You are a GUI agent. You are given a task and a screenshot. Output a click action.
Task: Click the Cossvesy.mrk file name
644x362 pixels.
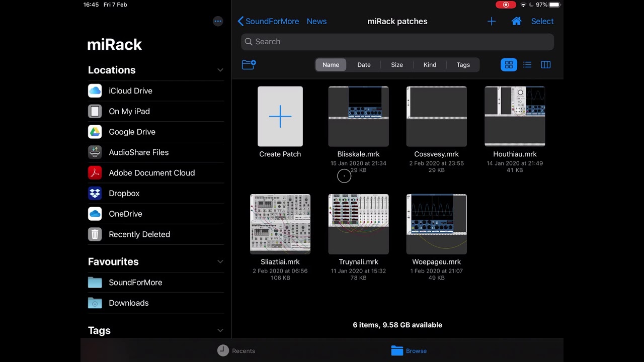[437, 154]
